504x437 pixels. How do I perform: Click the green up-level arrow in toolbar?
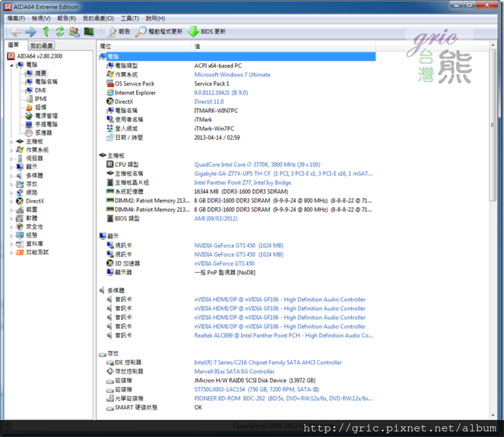pyautogui.click(x=46, y=31)
